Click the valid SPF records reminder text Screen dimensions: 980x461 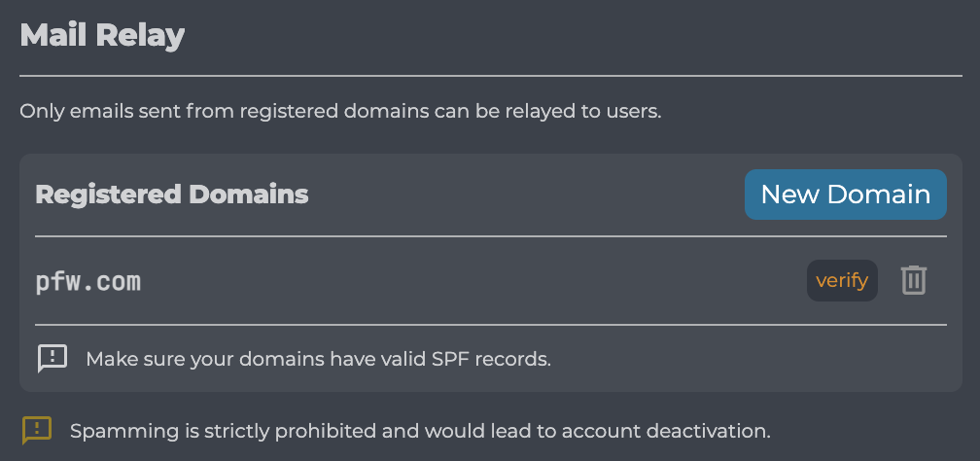click(318, 359)
